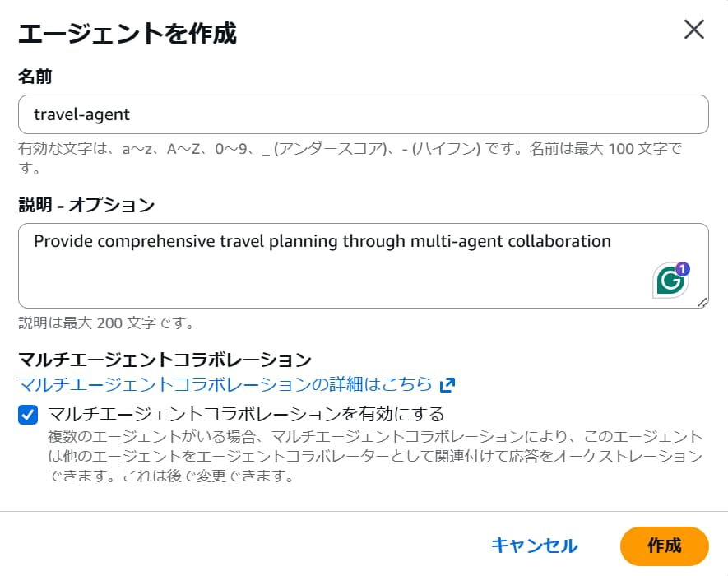The height and width of the screenshot is (576, 728).
Task: Focus the 名前 input containing travel-agent
Action: (363, 114)
